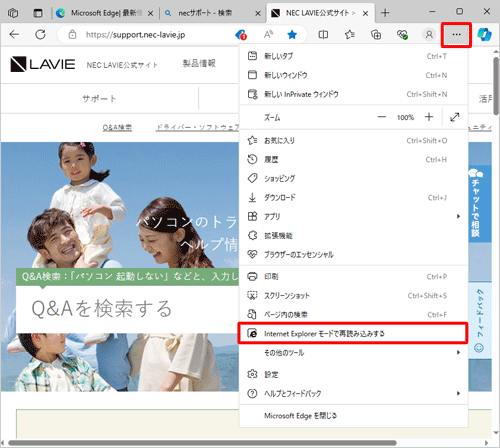Viewport: 500px width, 448px height.
Task: Select 新しいウィンドウ in the menu
Action: (353, 75)
